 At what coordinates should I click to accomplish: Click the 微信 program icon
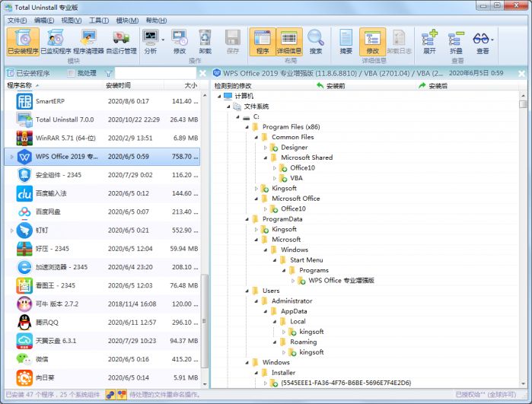(24, 359)
